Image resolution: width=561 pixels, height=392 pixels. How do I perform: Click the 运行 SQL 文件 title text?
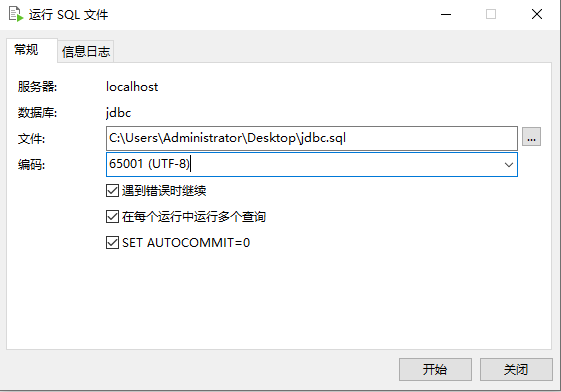[68, 15]
